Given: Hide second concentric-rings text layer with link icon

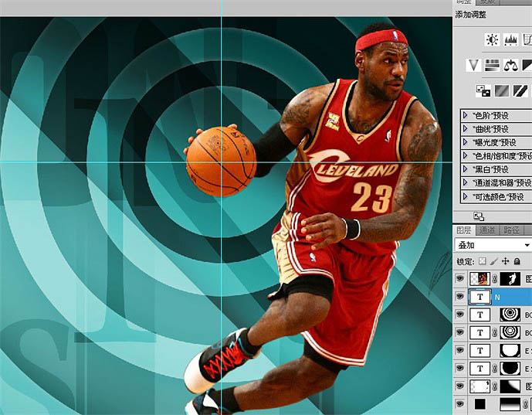Looking at the screenshot, I should pyautogui.click(x=459, y=332).
